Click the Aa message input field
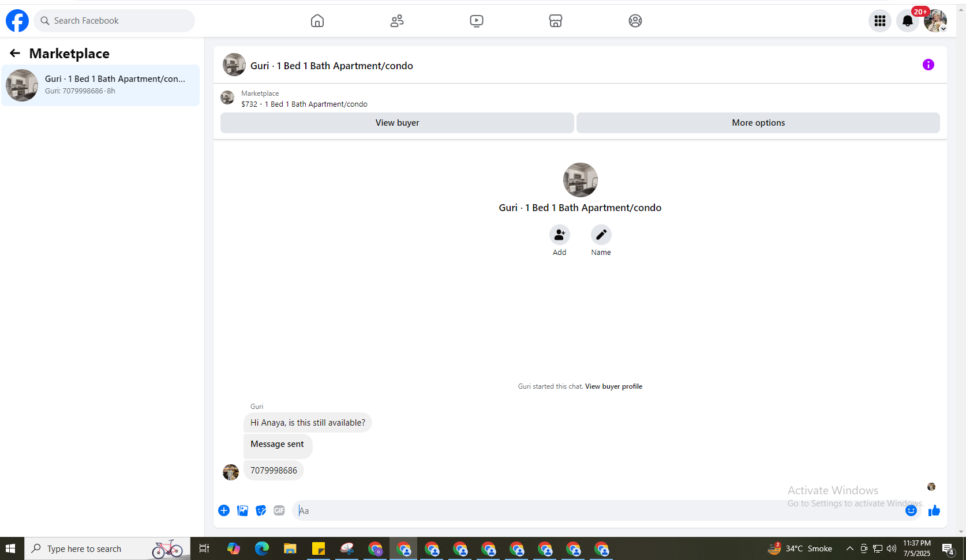This screenshot has width=966, height=560. tap(597, 510)
